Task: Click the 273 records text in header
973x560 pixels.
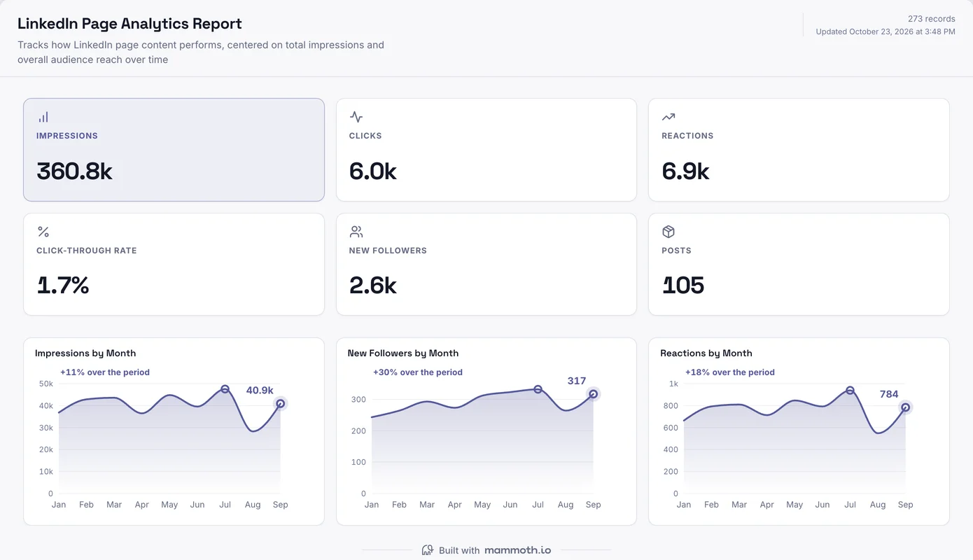Action: (932, 19)
